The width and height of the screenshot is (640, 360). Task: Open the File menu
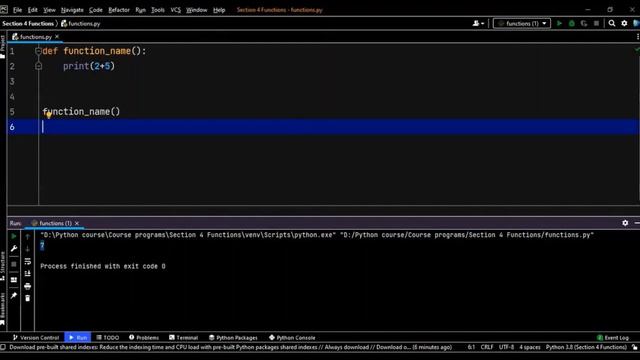click(x=17, y=10)
